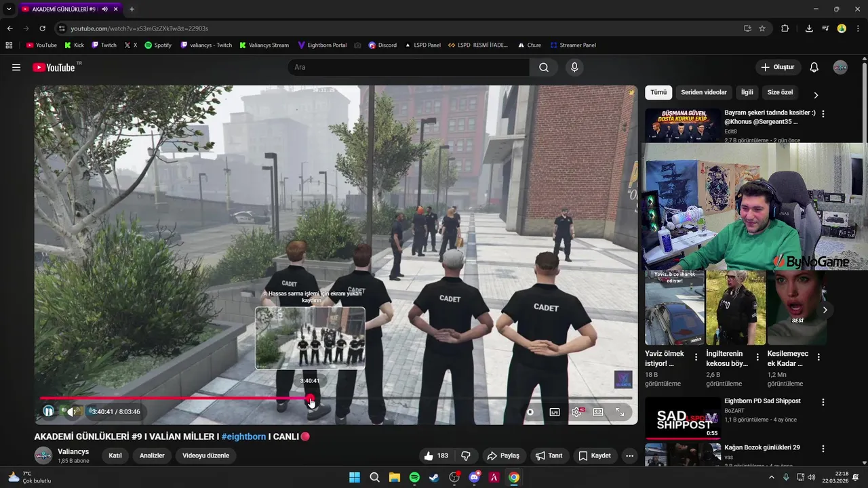Click Videoyu düzenle button

pos(205,455)
